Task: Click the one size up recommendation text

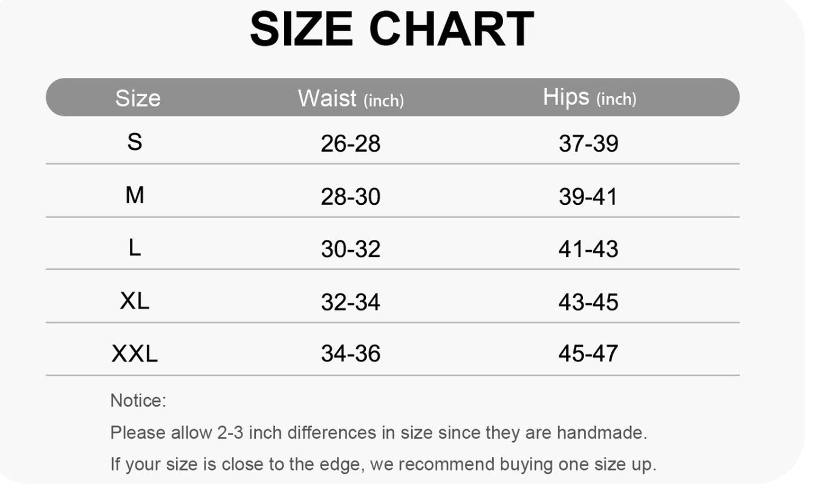Action: click(383, 465)
